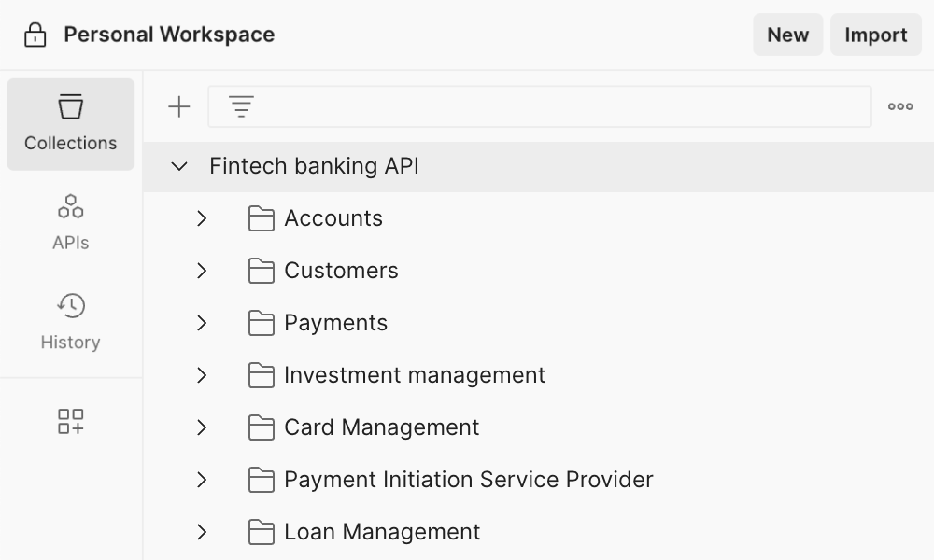Screen dimensions: 934x560
Task: Open the History sidebar tab
Action: (x=71, y=322)
